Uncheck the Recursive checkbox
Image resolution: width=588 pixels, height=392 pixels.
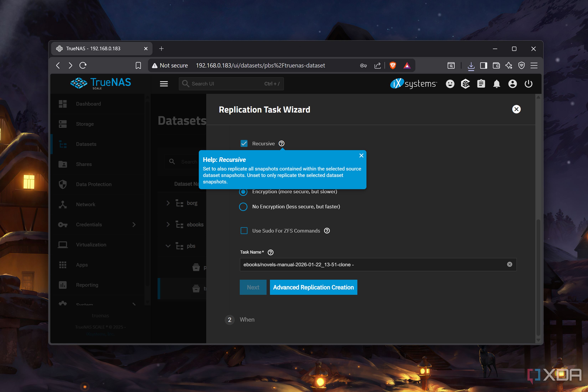[x=244, y=143]
